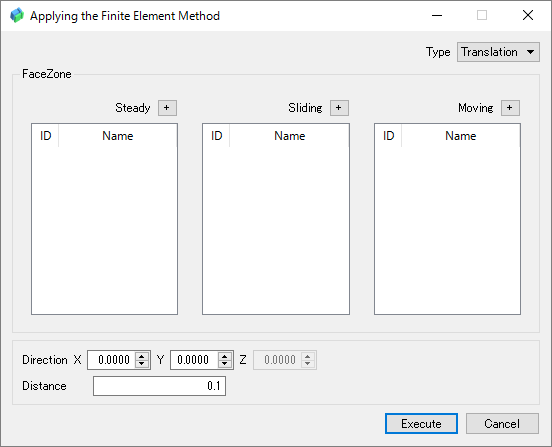Screen dimensions: 552x447
Task: Click the application cube icon in title bar
Action: pos(17,15)
